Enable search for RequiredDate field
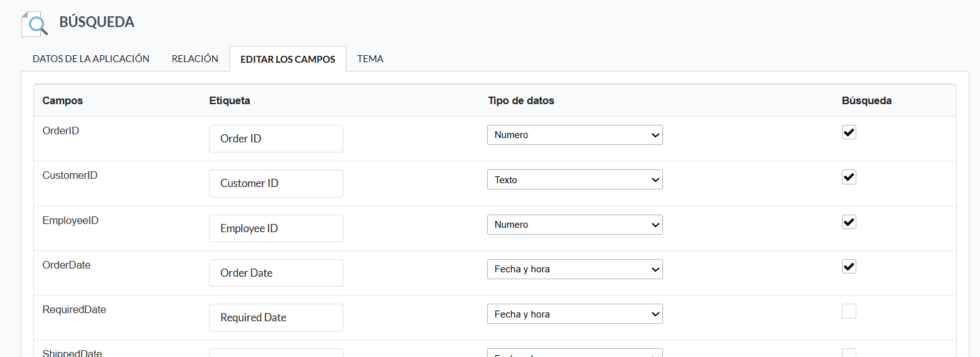The height and width of the screenshot is (357, 980). coord(849,311)
